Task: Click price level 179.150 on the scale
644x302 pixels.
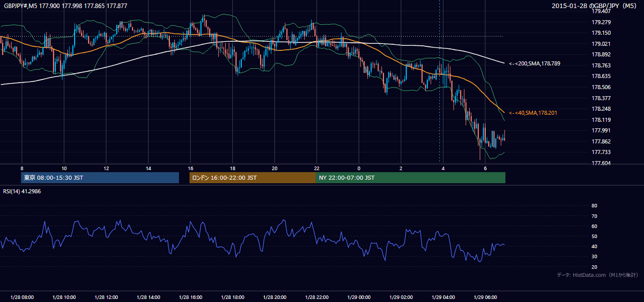Action: (x=601, y=33)
